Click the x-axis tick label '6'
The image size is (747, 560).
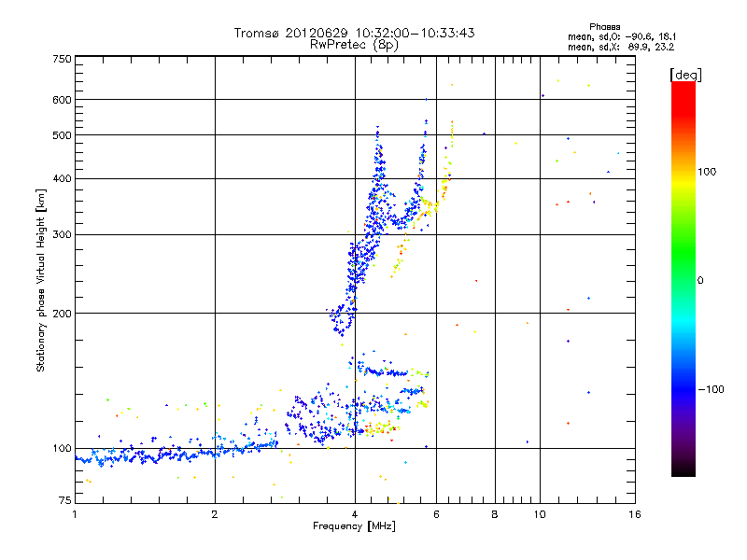pyautogui.click(x=436, y=514)
